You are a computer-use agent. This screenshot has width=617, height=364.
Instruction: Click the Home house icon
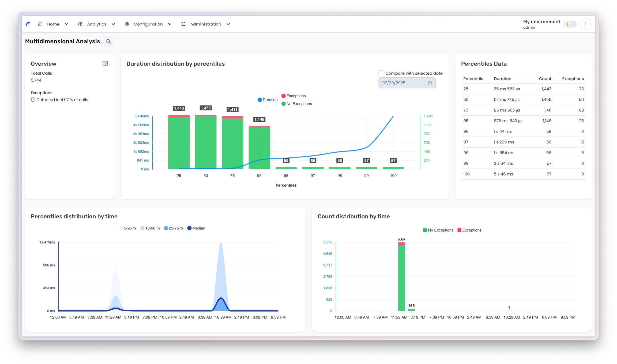40,24
